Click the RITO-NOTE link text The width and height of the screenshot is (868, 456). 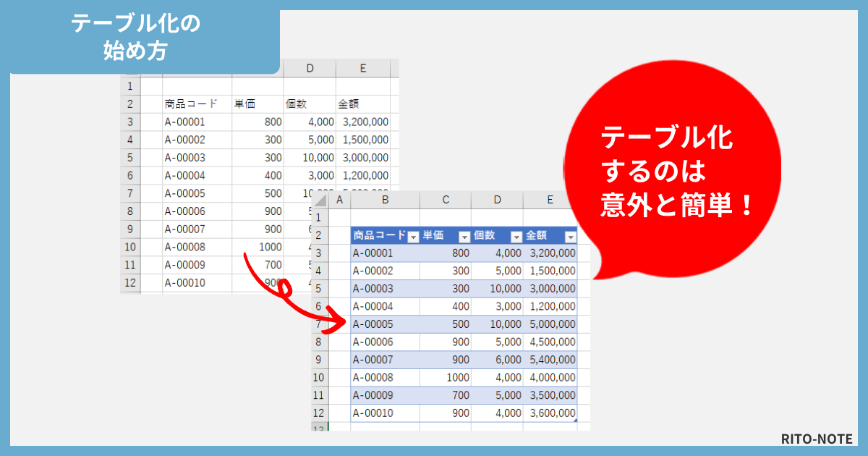click(x=817, y=439)
